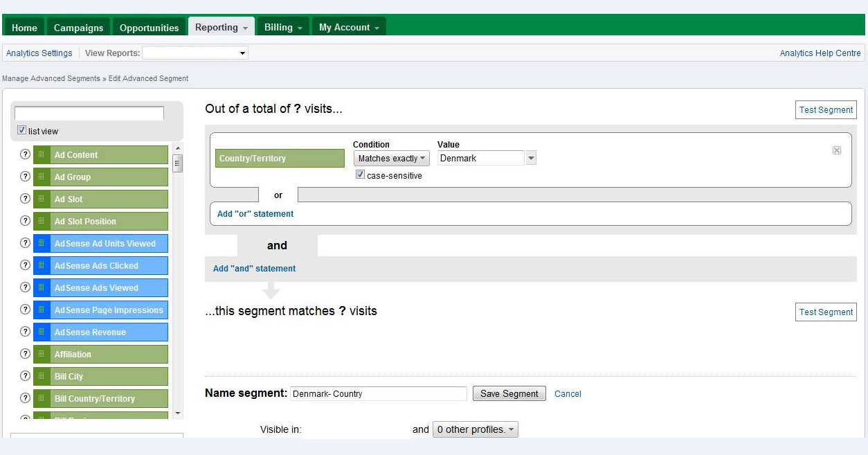Toggle the list view checkbox
The height and width of the screenshot is (455, 868).
(x=21, y=130)
